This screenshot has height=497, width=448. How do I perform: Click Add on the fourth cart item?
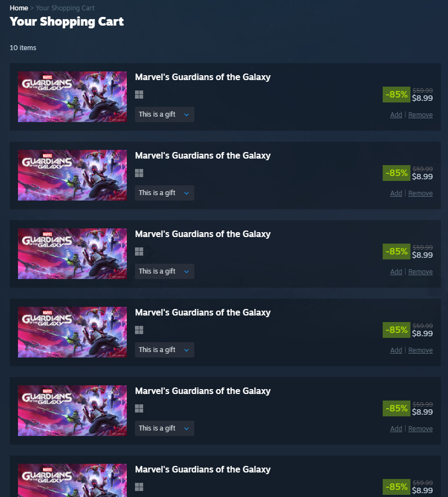tap(396, 350)
